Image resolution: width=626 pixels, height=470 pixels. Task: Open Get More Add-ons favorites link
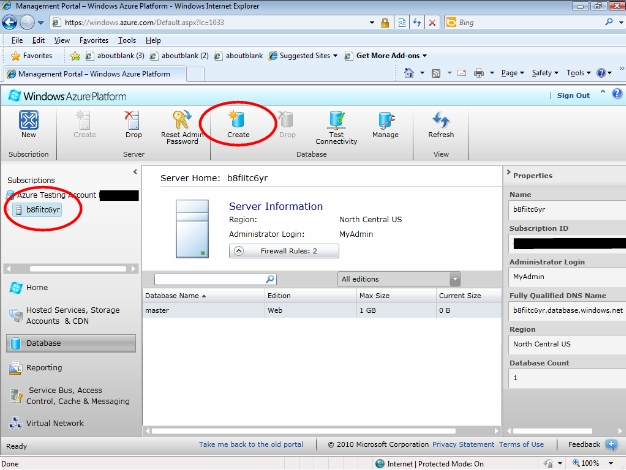point(386,56)
